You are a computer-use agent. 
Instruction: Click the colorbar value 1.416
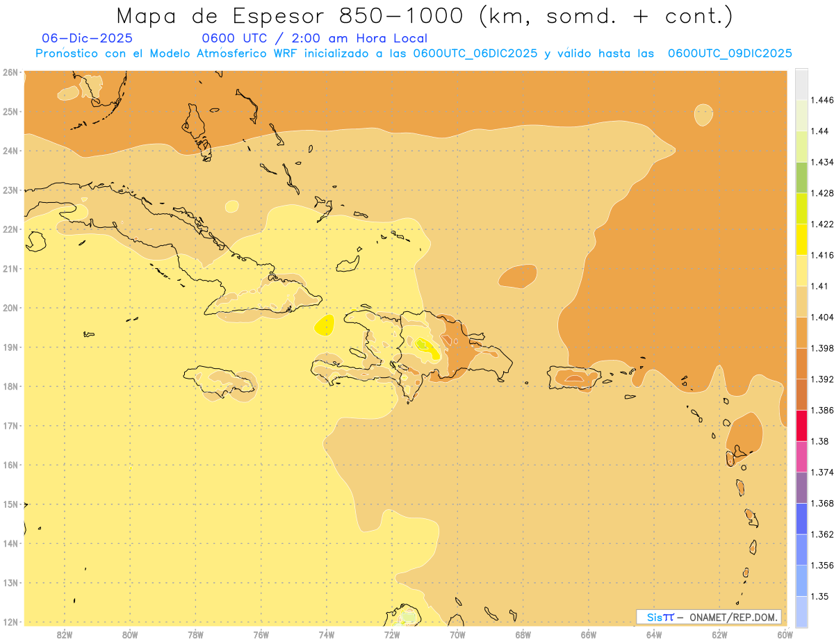[822, 255]
